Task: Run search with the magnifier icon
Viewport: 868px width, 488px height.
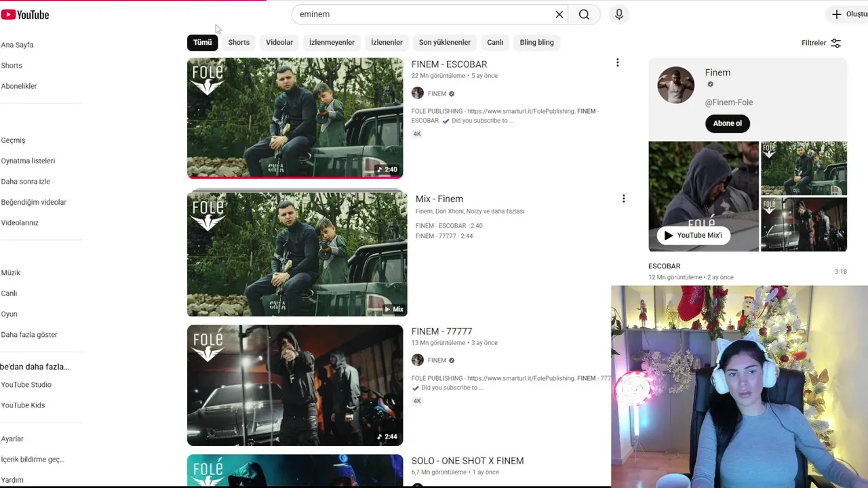Action: click(584, 14)
